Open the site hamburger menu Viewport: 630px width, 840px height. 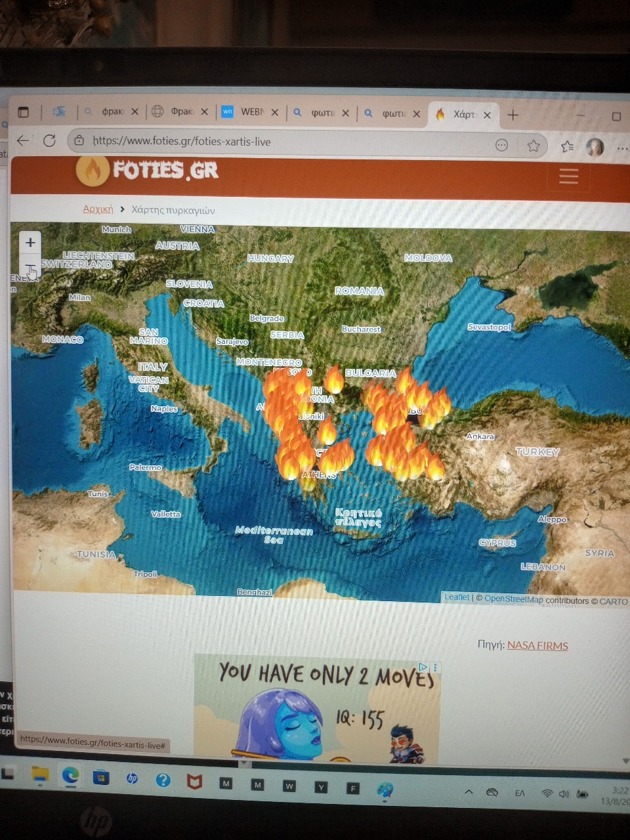(568, 176)
